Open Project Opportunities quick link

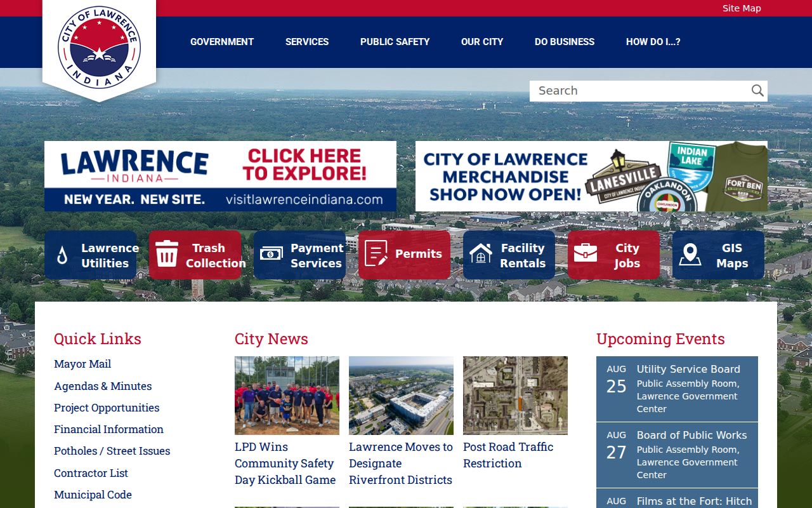tap(107, 408)
